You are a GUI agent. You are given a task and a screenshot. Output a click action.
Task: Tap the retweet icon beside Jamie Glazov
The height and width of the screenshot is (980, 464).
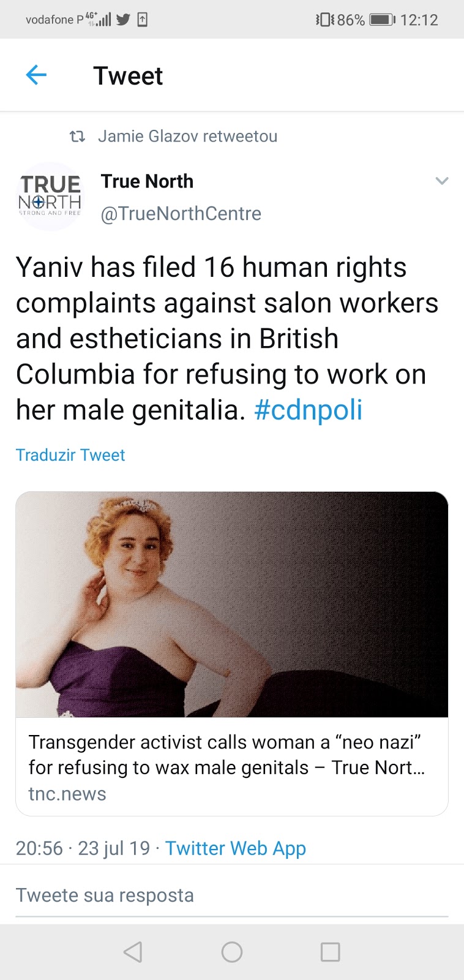click(77, 136)
